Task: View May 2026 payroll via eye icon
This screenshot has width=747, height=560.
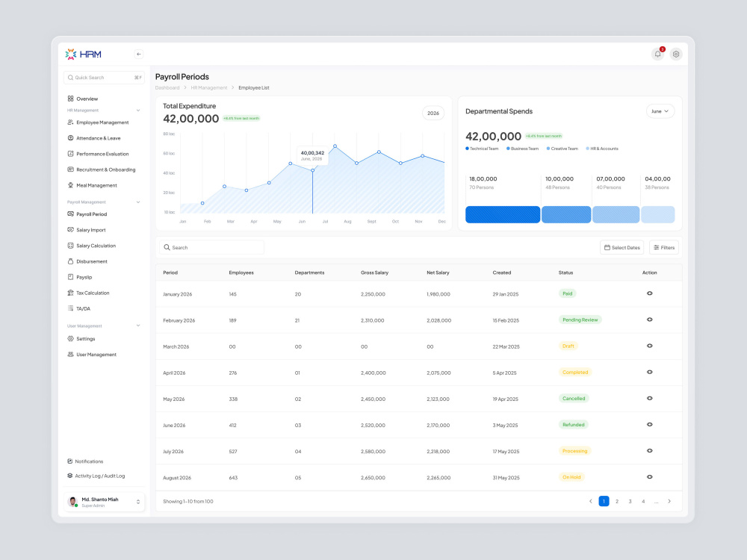Action: click(x=649, y=399)
